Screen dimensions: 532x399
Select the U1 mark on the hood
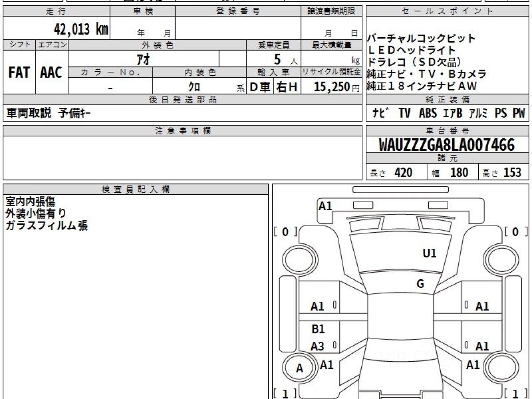point(430,253)
